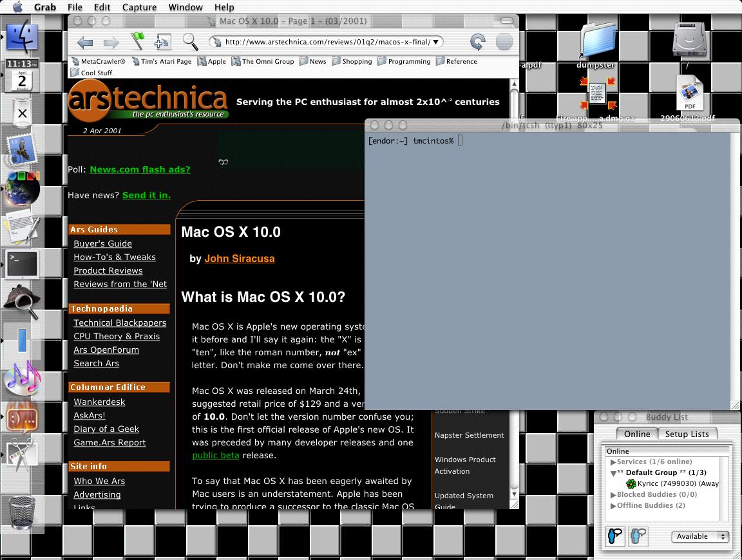The image size is (742, 560).
Task: Open TextEdit paper-and-pencil Dock icon
Action: [23, 227]
